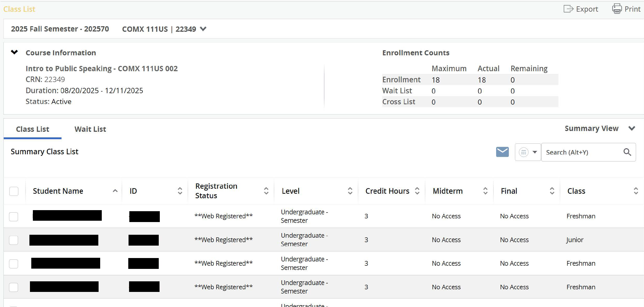Sort by the Midterm column arrows
This screenshot has width=644, height=307.
click(x=485, y=191)
